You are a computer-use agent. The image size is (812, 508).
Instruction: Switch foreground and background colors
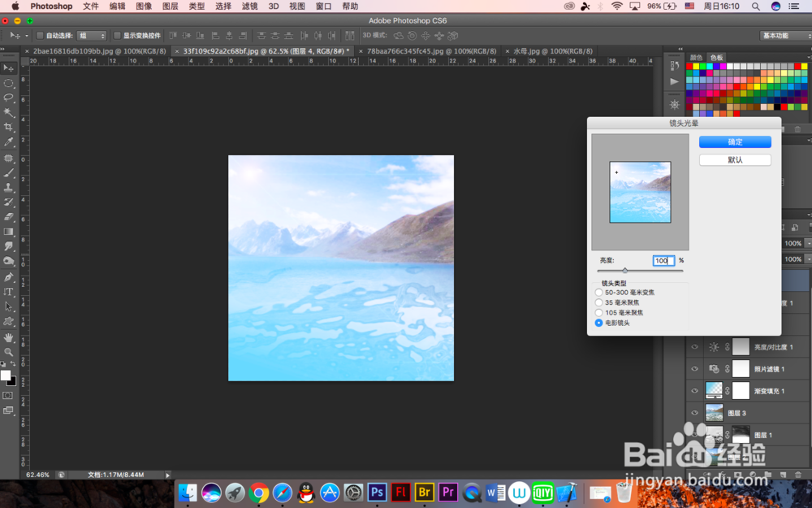[x=13, y=364]
